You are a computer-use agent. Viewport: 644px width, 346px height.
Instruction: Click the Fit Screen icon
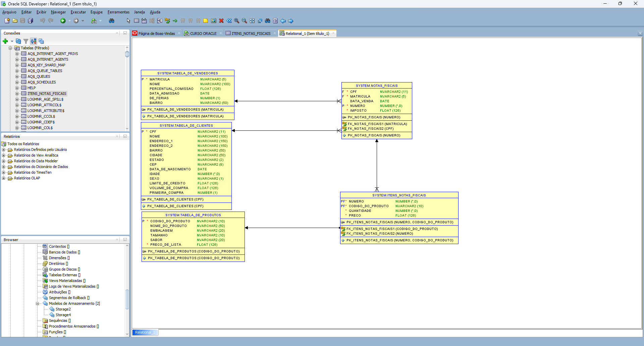click(x=252, y=21)
